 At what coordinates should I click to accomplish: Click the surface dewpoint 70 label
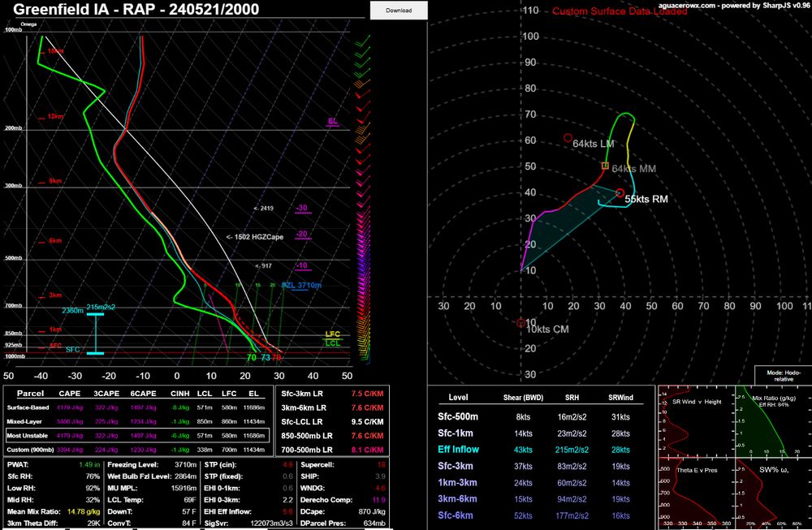pos(252,358)
